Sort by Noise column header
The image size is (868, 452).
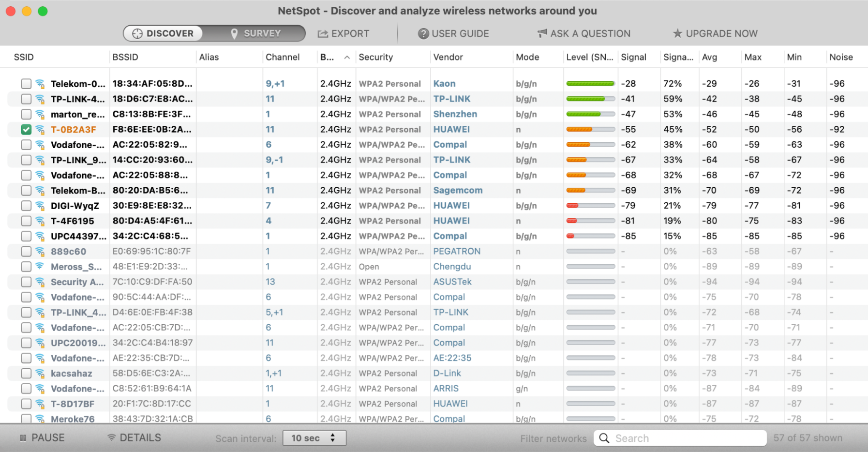(x=841, y=57)
